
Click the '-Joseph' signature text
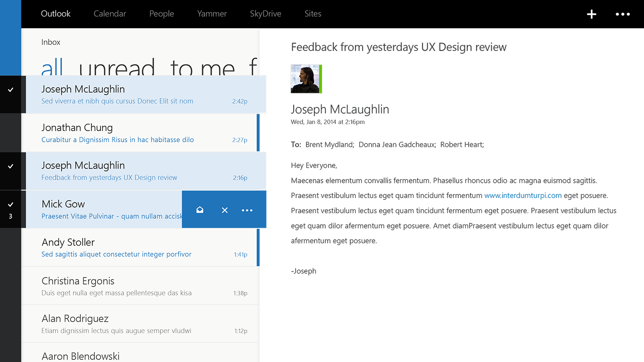pyautogui.click(x=304, y=271)
